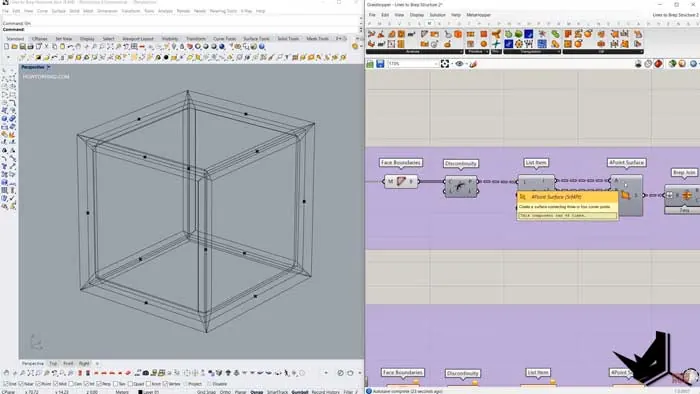Click the command history scrollbar in Rhino
700x394 pixels.
click(x=361, y=21)
